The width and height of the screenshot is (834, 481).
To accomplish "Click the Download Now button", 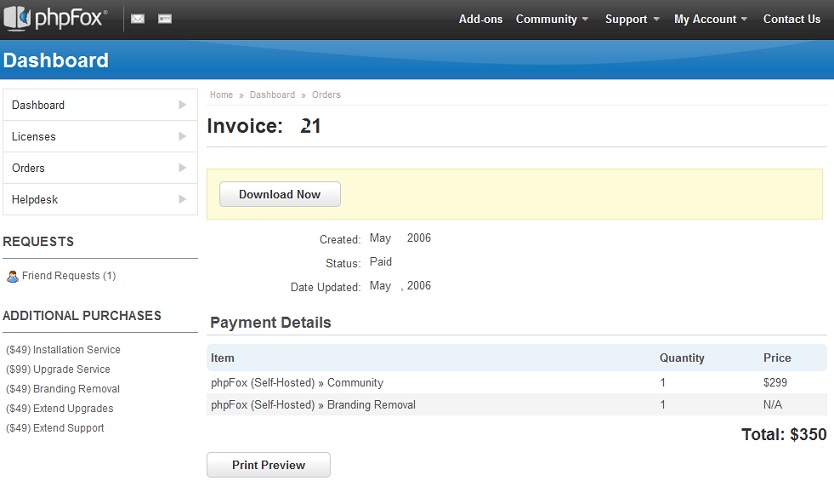I will tap(280, 194).
